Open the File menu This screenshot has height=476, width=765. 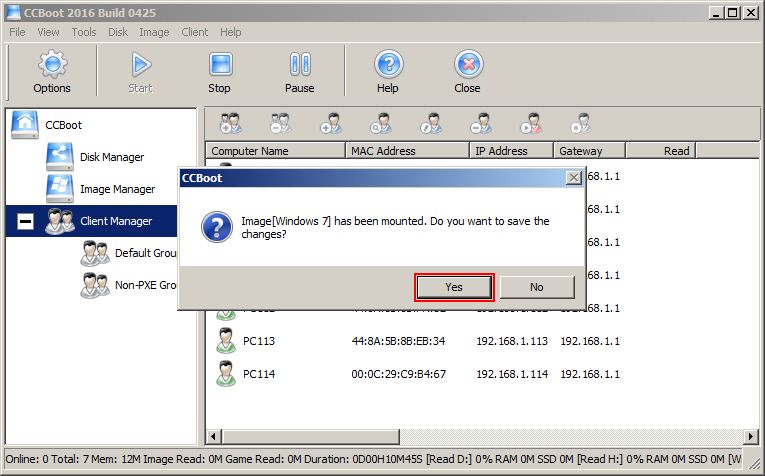pos(17,32)
